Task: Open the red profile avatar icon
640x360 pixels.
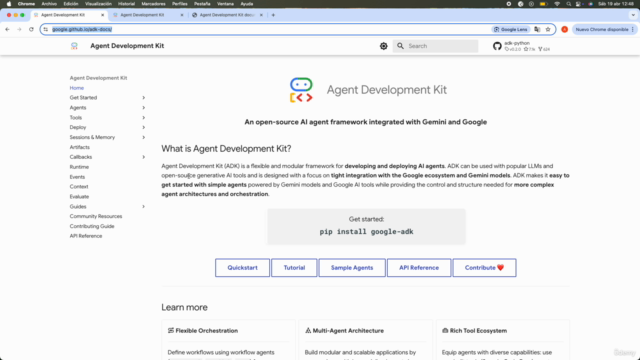Action: pos(564,29)
